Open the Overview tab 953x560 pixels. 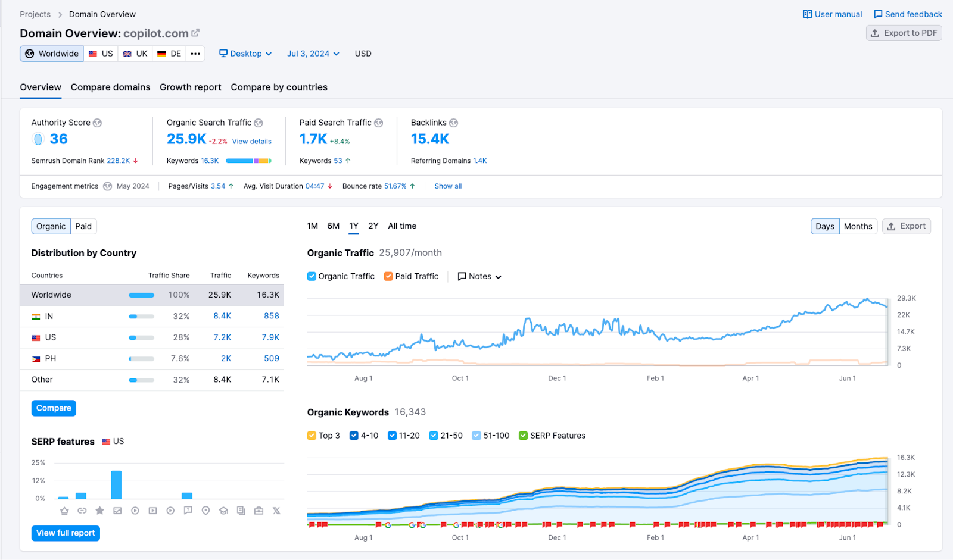[x=41, y=87]
